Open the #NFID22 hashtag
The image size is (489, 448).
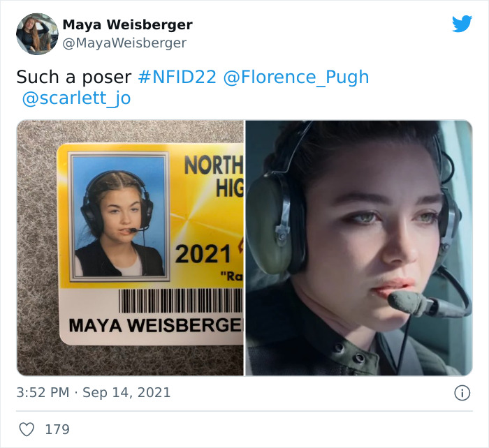click(177, 77)
